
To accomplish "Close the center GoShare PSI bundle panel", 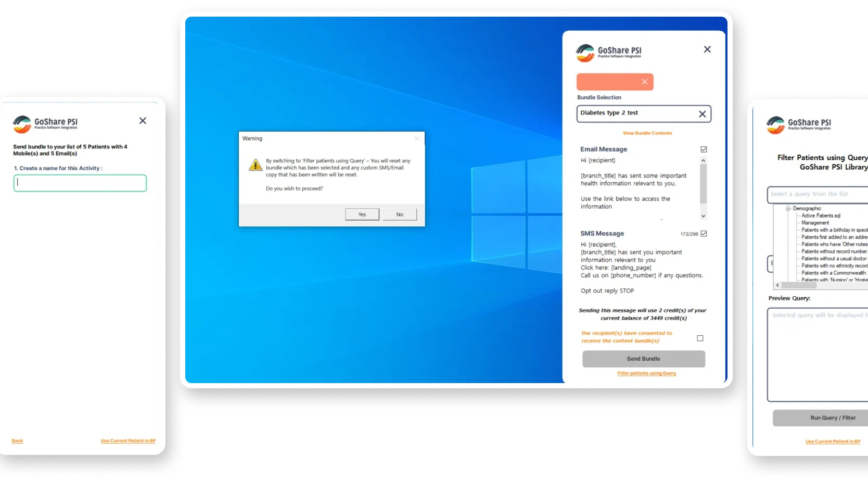I will point(707,49).
